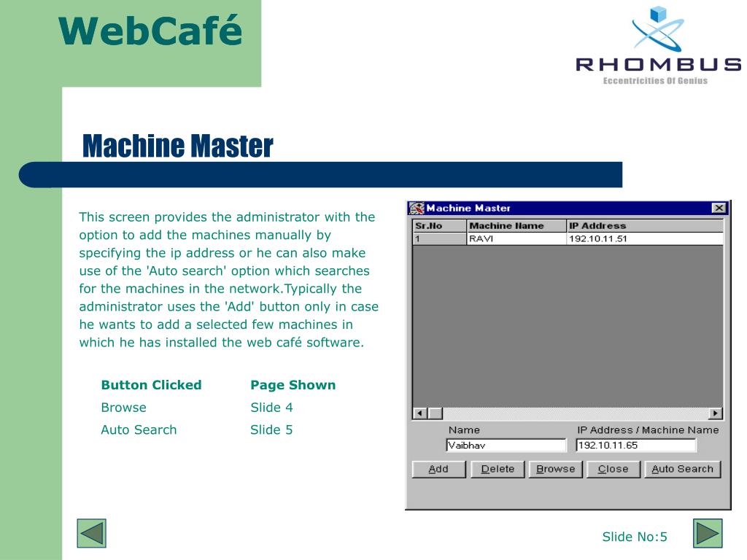Select the RAVI machine name cell
747x560 pixels.
click(x=516, y=238)
